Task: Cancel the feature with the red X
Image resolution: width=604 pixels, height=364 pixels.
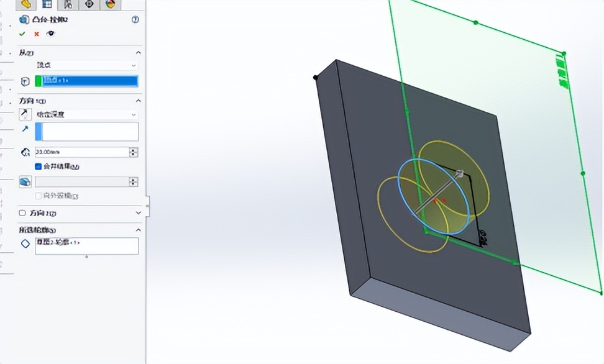Action: click(x=36, y=34)
